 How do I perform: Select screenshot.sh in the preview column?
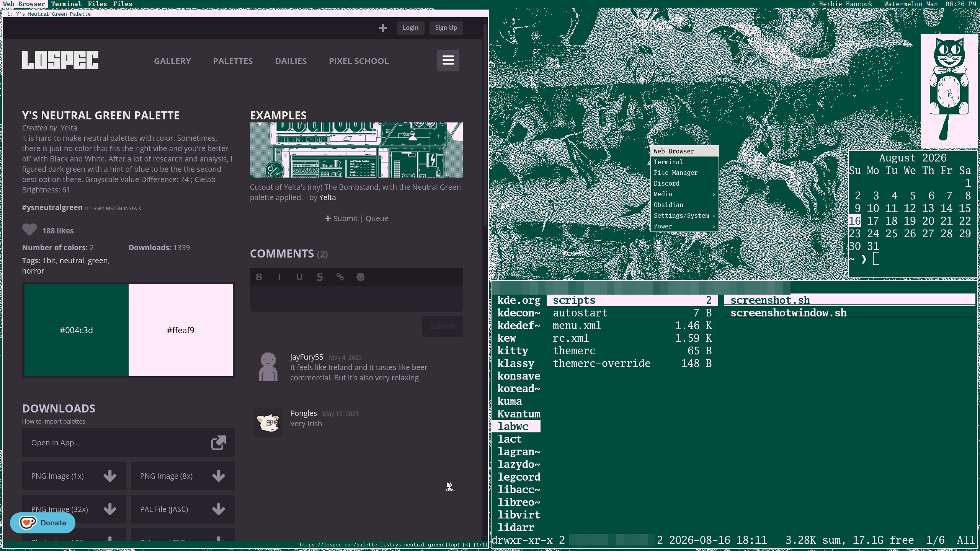click(849, 300)
